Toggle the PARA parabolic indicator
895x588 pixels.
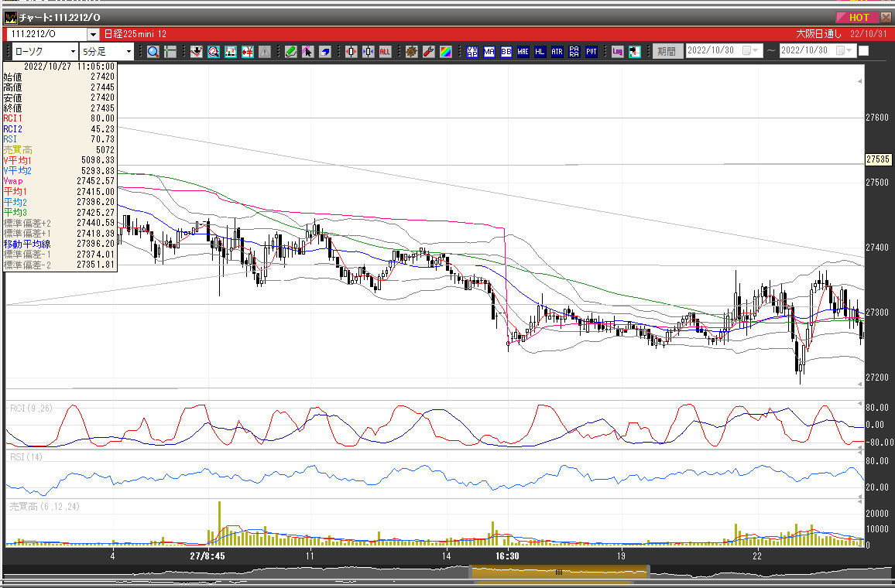pos(574,51)
